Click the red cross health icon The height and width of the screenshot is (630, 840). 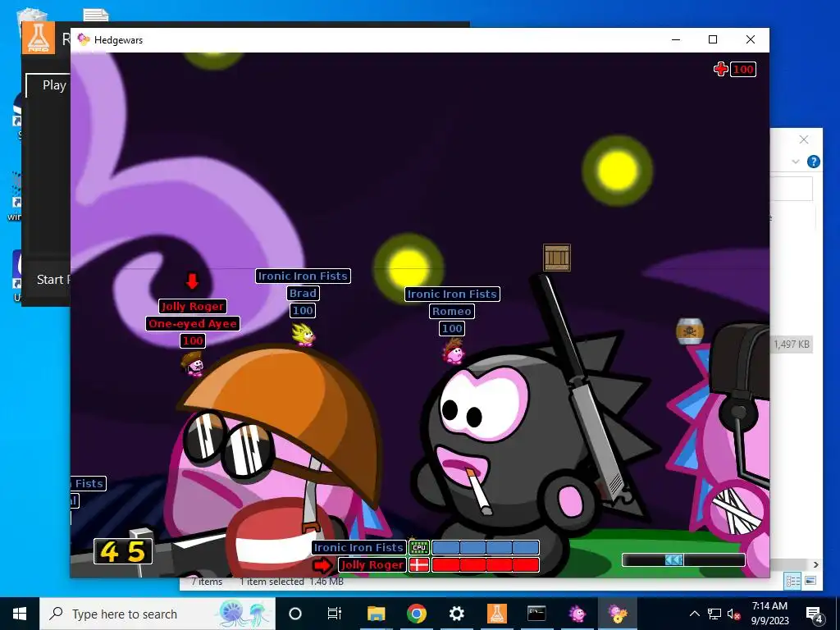point(720,69)
